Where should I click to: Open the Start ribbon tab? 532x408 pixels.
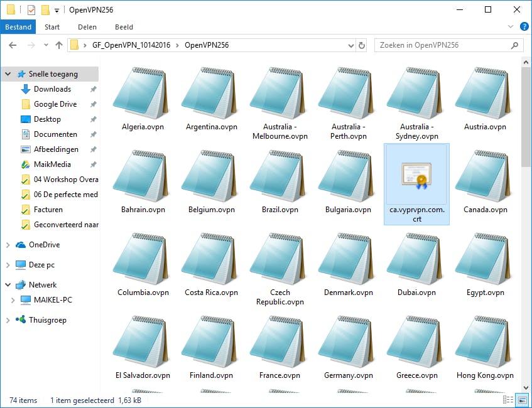click(x=52, y=27)
